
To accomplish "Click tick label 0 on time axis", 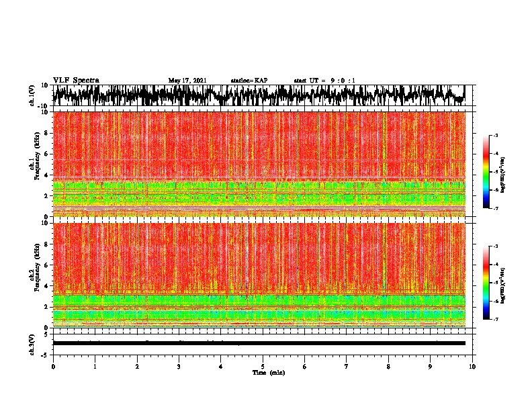I will coord(53,367).
